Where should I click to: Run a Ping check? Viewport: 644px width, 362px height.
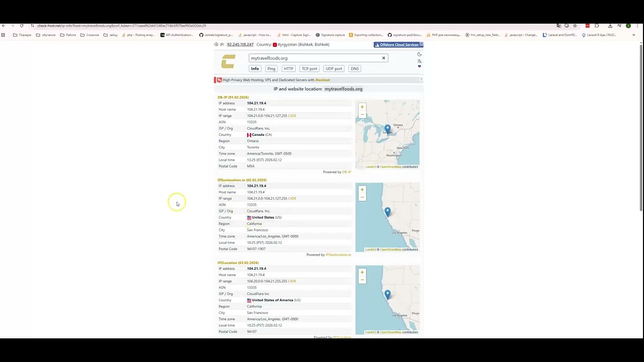[271, 68]
